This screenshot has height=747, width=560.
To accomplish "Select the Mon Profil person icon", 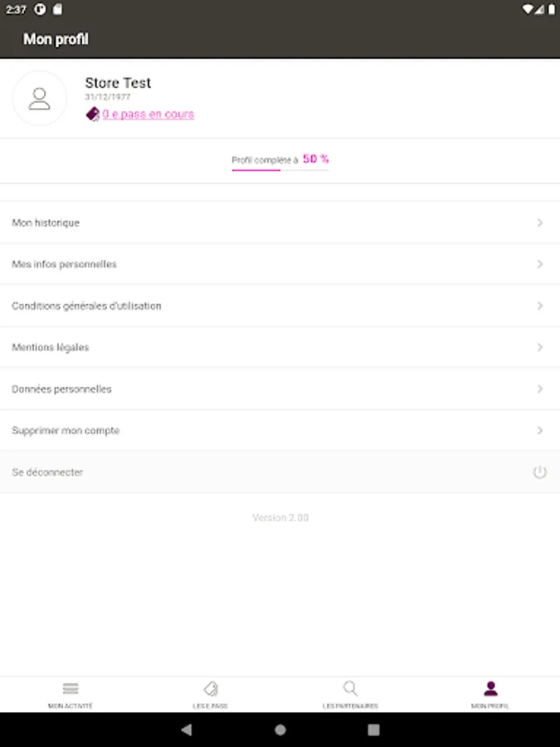I will 490,689.
